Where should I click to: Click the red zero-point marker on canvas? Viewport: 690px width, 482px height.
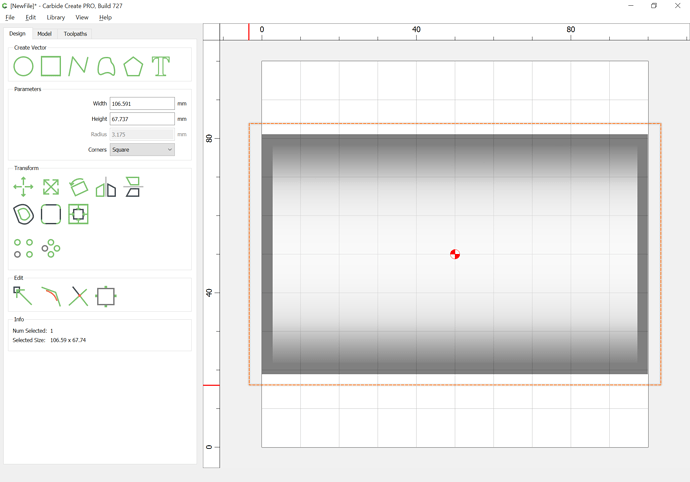coord(455,254)
